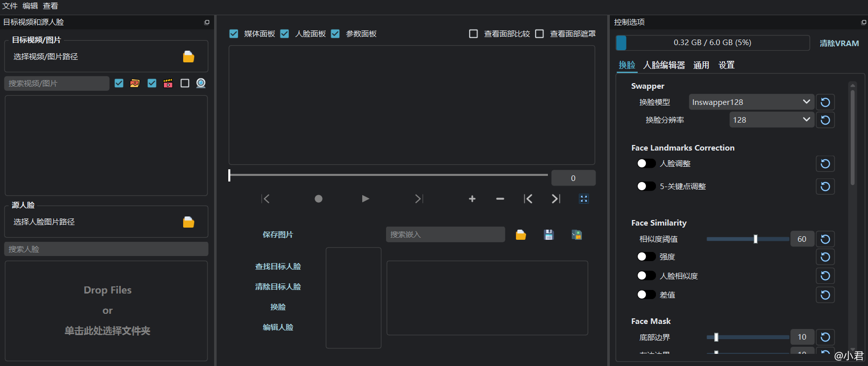Open embeddings with the folder icon
The image size is (868, 366).
(520, 235)
